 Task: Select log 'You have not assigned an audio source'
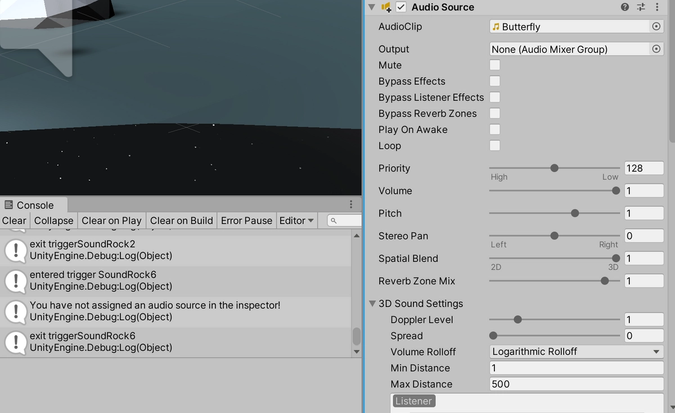tap(176, 311)
